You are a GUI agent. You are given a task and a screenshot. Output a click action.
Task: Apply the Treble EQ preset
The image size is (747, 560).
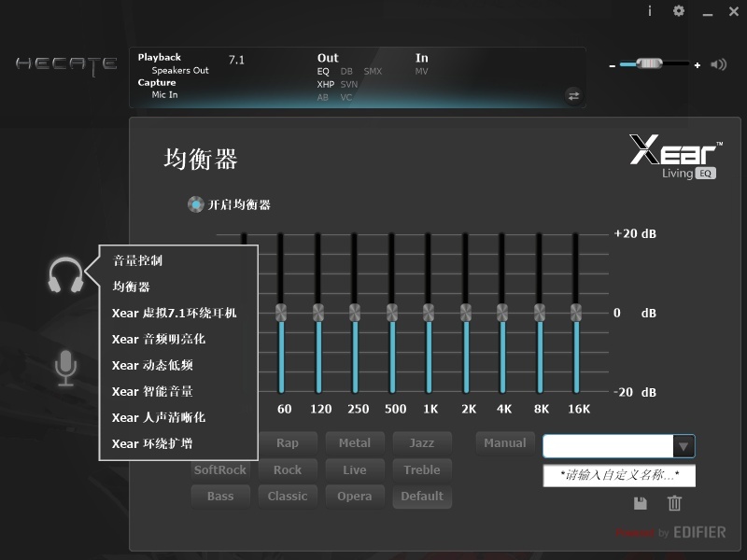coord(422,470)
